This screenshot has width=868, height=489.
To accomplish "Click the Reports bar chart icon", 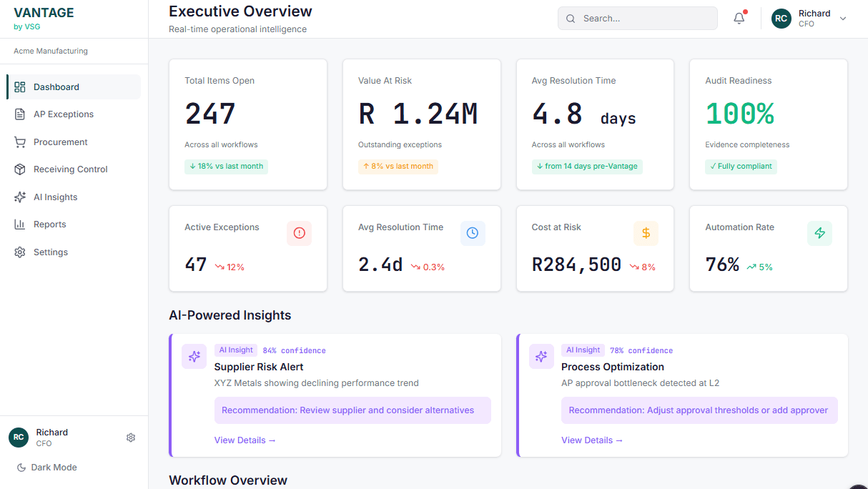I will coord(21,224).
